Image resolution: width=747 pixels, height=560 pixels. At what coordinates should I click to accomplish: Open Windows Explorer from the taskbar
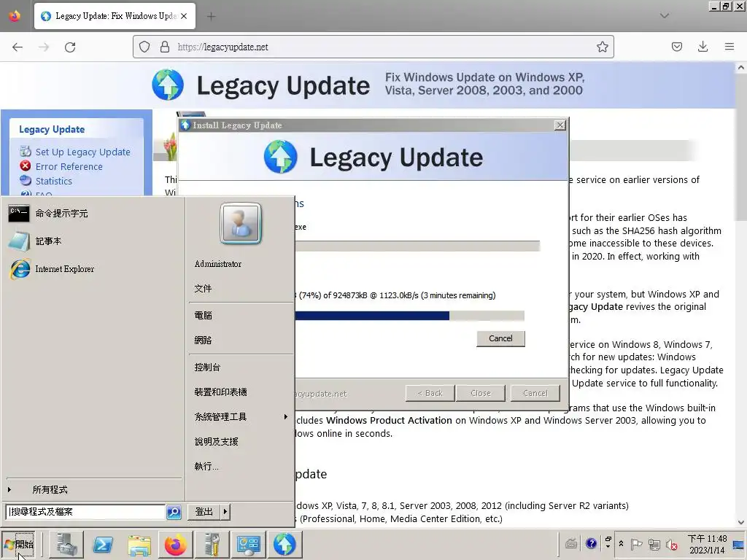[x=139, y=544]
